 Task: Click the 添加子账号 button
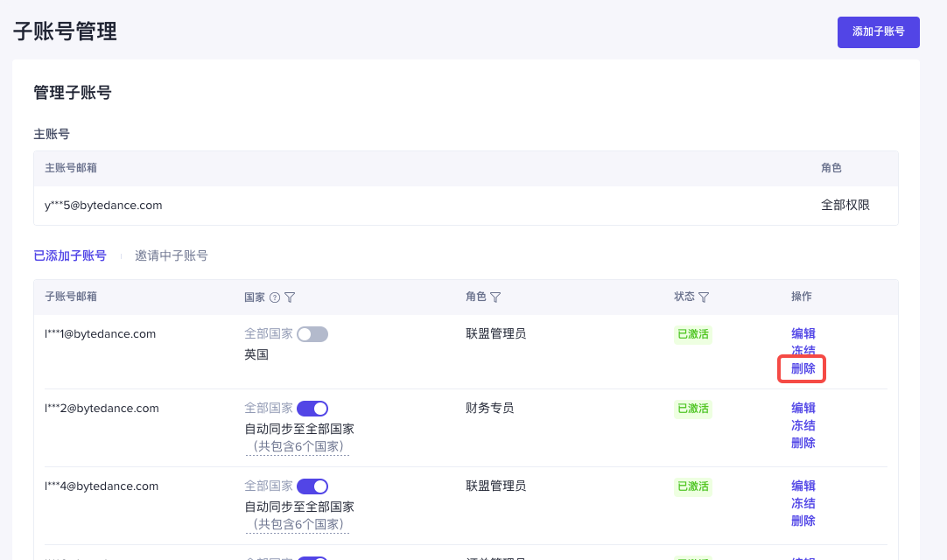coord(878,31)
